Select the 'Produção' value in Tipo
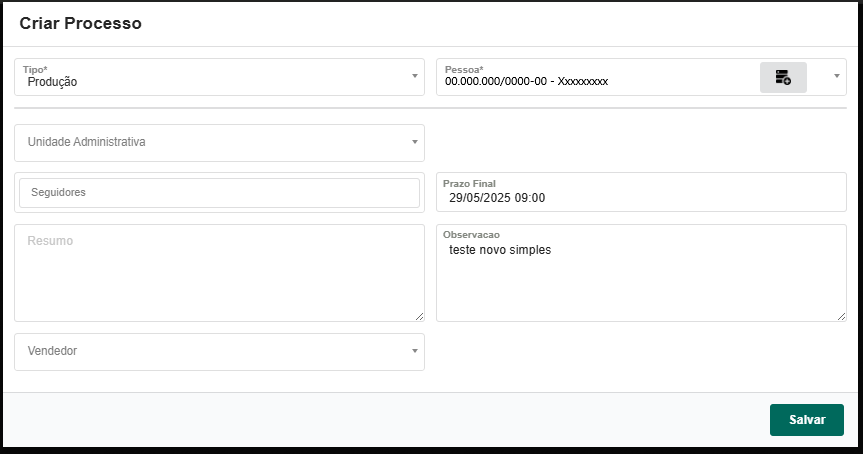Screen dimensions: 863x454 (x=52, y=82)
